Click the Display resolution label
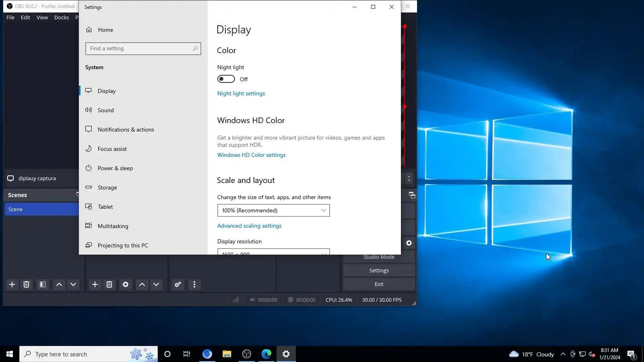 tap(239, 241)
